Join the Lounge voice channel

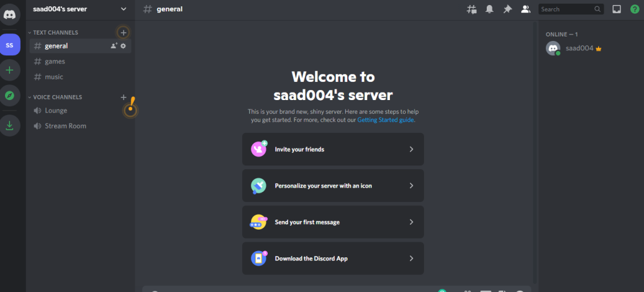pyautogui.click(x=80, y=111)
